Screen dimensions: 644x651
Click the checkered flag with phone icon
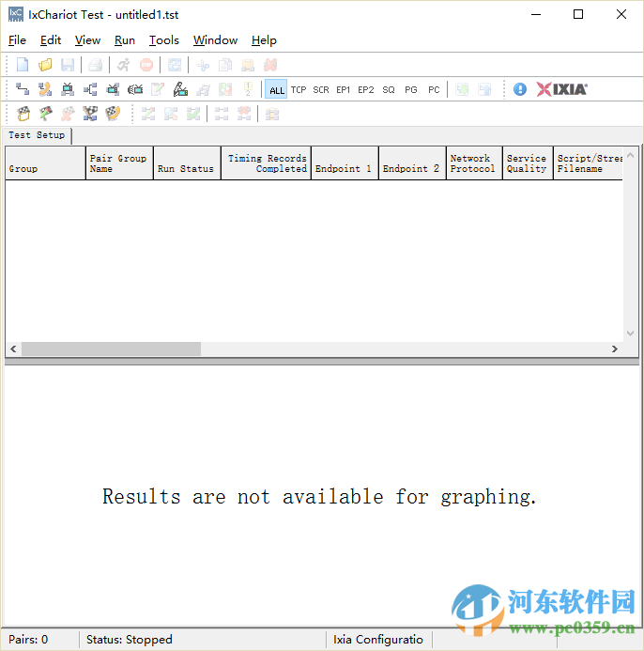pyautogui.click(x=113, y=114)
